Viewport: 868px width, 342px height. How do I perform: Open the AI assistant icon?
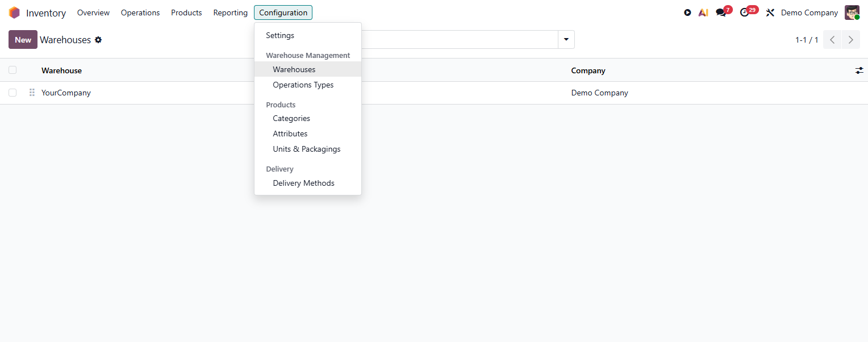[703, 12]
